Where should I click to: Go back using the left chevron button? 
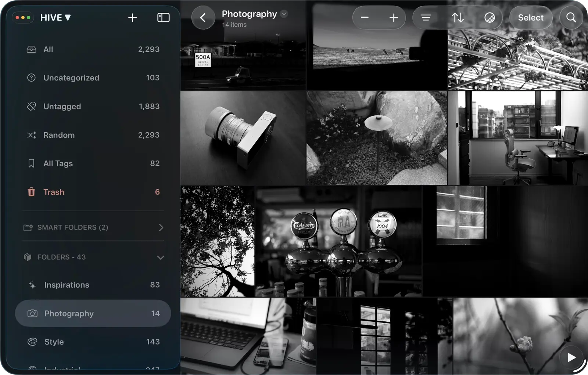coord(203,18)
